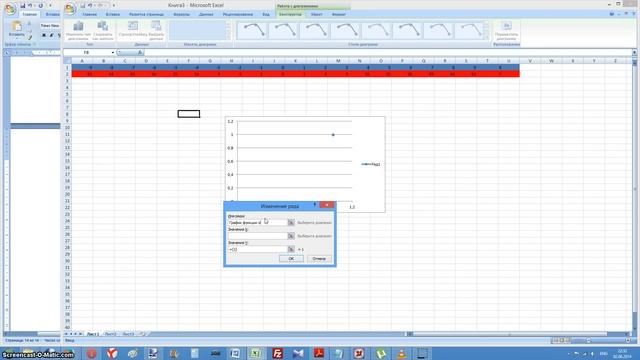Open the Excel Home tab
The image size is (640, 360).
click(x=89, y=14)
